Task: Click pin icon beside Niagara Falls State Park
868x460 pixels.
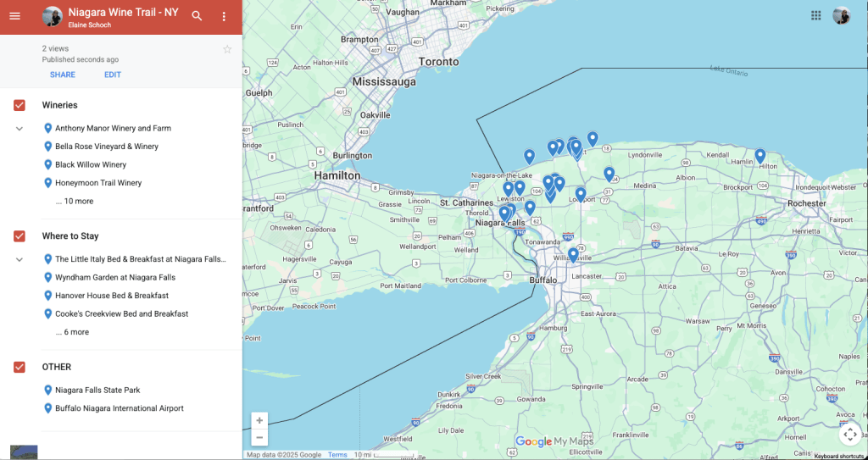Action: tap(48, 390)
